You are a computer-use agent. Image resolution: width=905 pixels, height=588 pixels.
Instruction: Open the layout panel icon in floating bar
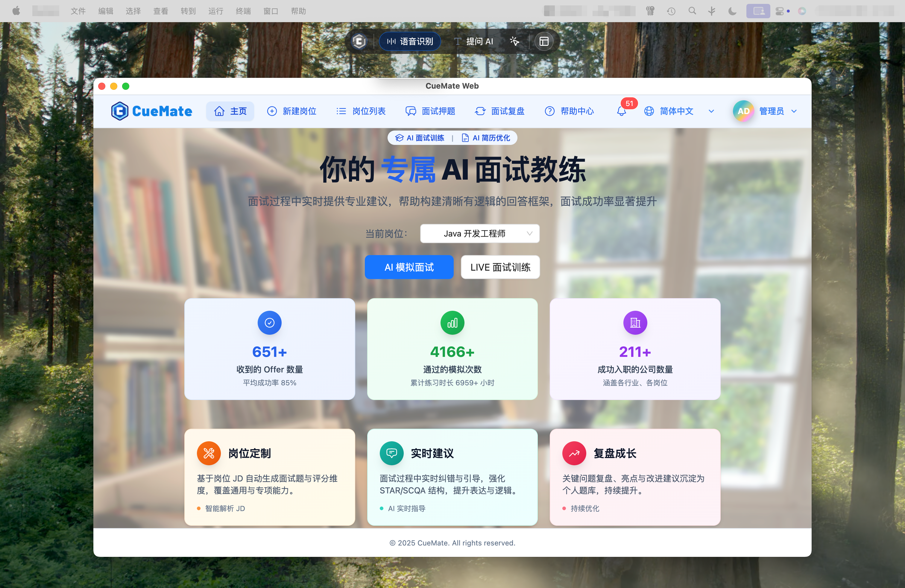pyautogui.click(x=544, y=41)
